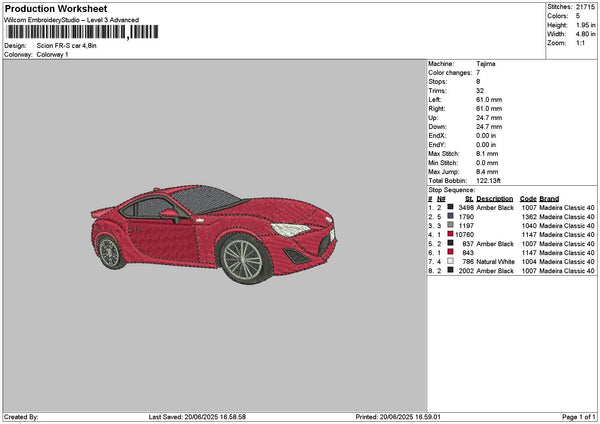This screenshot has width=600, height=424.
Task: Click the 'Stop Sequence:' heading
Action: (x=452, y=190)
